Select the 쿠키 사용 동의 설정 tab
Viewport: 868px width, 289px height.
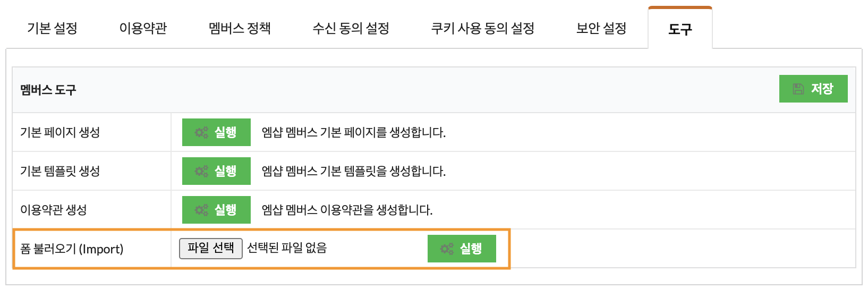click(x=482, y=28)
